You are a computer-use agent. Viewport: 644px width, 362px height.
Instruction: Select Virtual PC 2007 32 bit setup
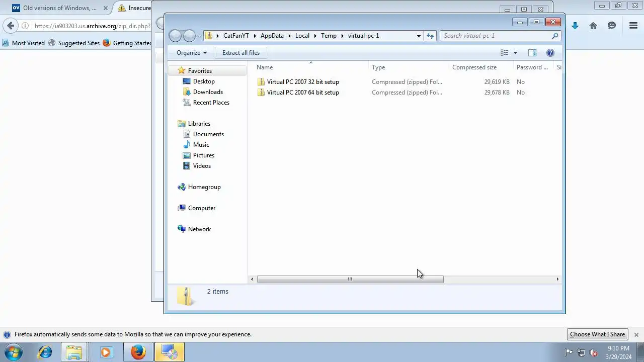pos(303,82)
